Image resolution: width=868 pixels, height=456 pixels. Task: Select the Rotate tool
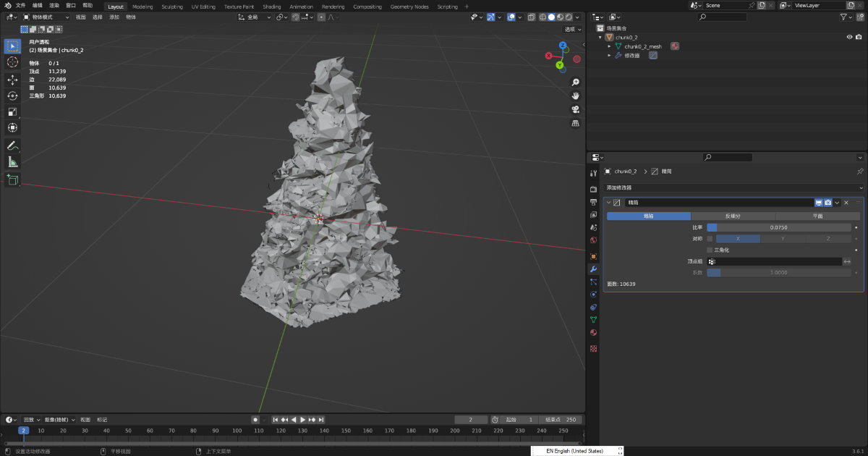tap(12, 96)
